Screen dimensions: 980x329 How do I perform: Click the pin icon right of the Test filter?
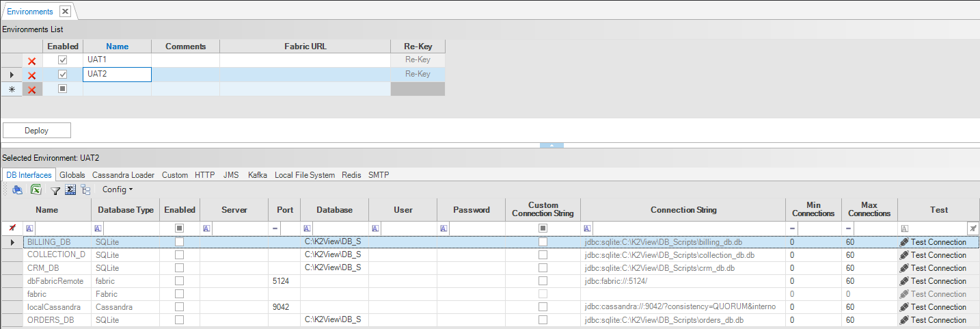(973, 228)
